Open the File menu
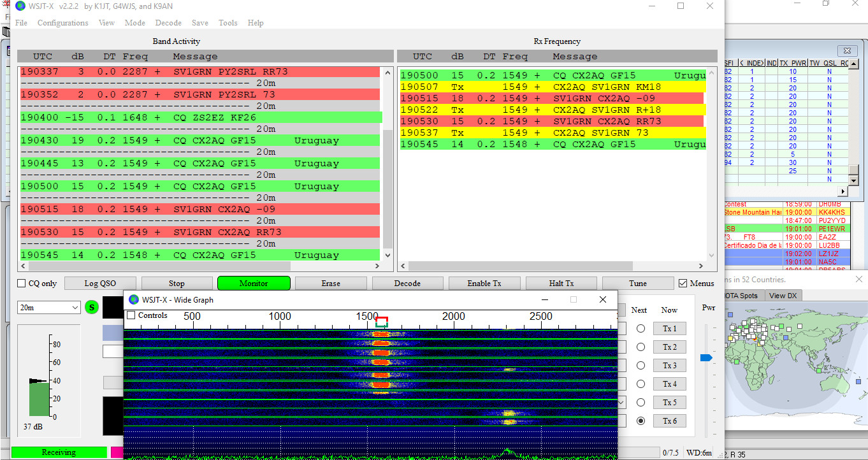 (20, 23)
